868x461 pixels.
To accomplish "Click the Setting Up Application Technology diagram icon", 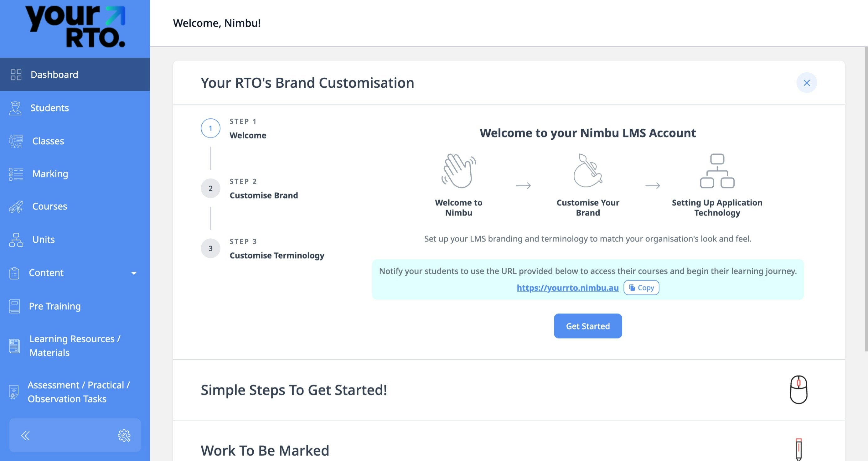I will coord(717,170).
